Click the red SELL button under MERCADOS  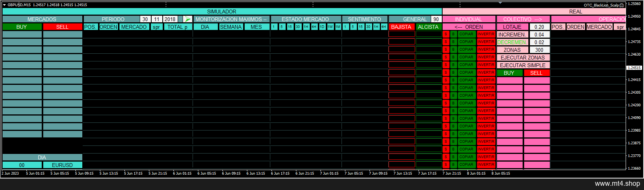coord(62,27)
